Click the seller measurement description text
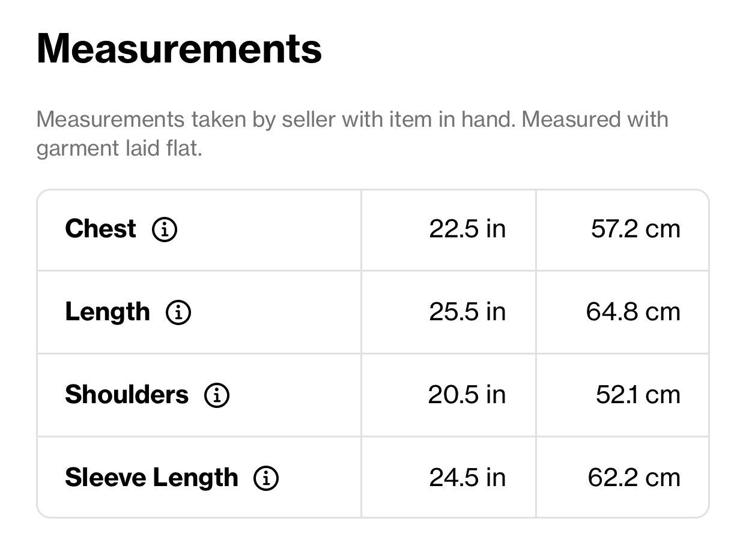The image size is (746, 560). click(x=353, y=133)
